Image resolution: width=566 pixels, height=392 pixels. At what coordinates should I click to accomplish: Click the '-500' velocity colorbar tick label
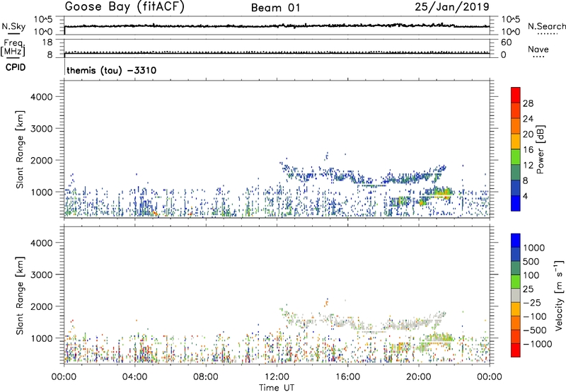click(x=534, y=330)
